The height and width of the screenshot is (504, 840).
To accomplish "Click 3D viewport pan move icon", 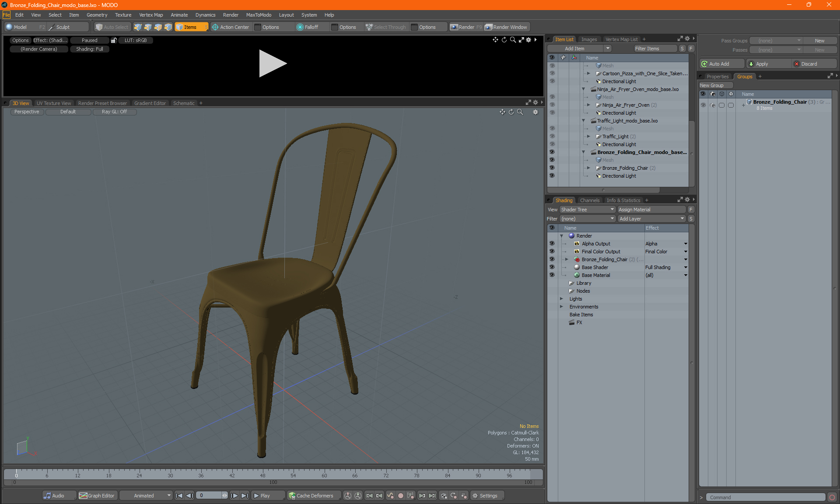I will (502, 112).
